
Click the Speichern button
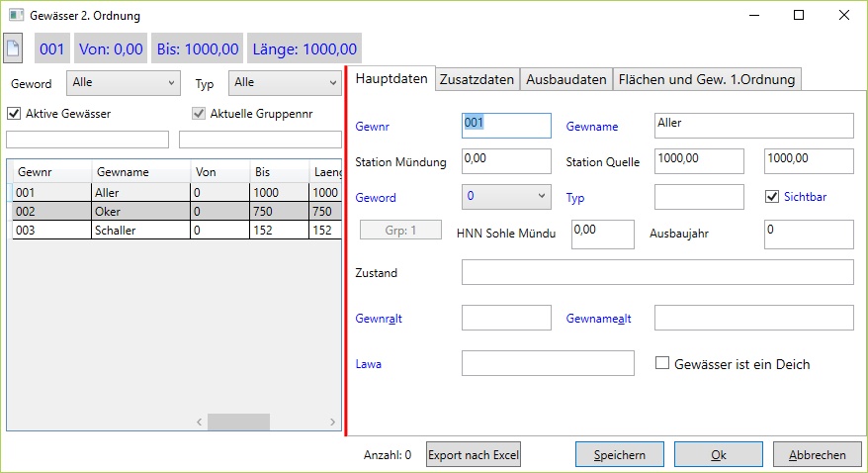(x=620, y=455)
